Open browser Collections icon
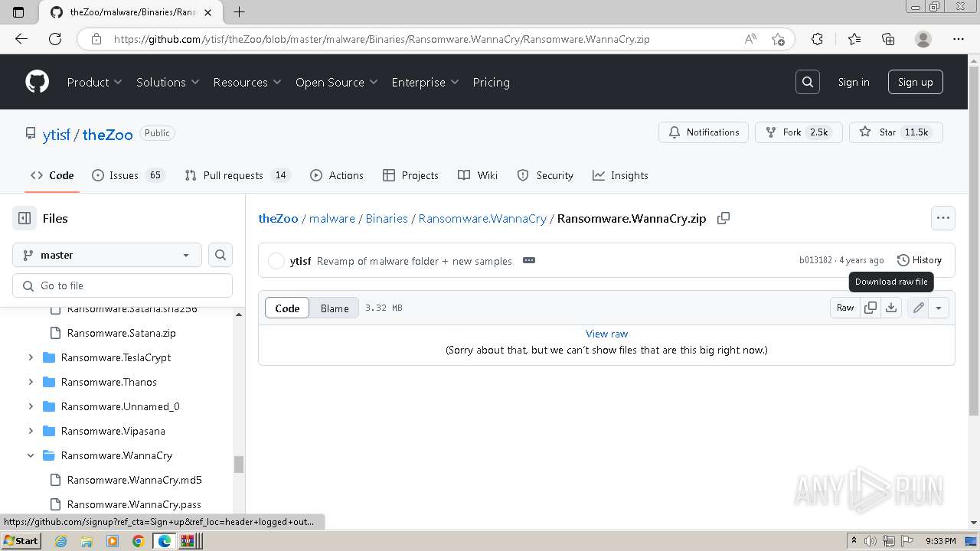Image resolution: width=980 pixels, height=551 pixels. (x=888, y=39)
